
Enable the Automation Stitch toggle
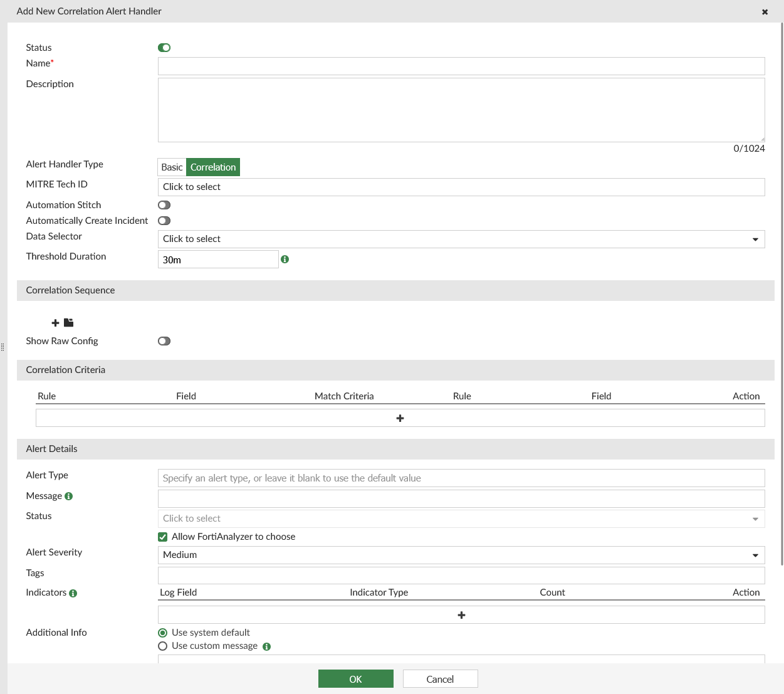pyautogui.click(x=164, y=205)
